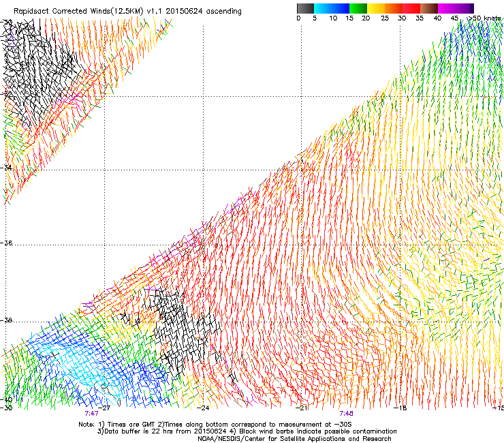Pick the yellow 20-25 knots legend swatch
The width and height of the screenshot is (504, 443).
point(376,8)
